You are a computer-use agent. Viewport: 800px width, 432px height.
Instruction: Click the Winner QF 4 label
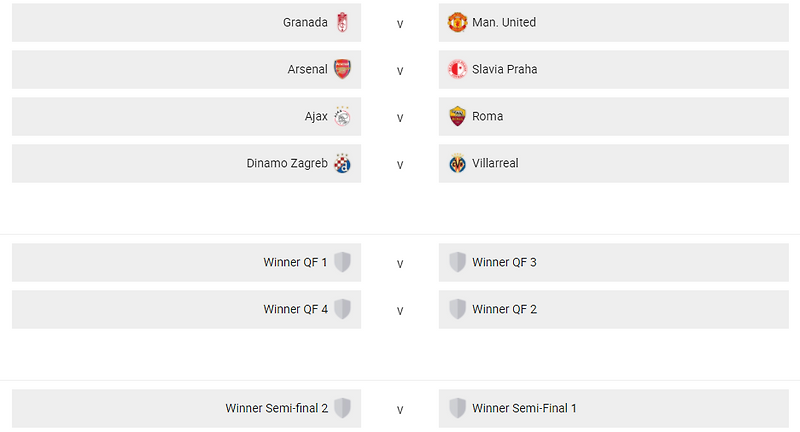pos(295,309)
